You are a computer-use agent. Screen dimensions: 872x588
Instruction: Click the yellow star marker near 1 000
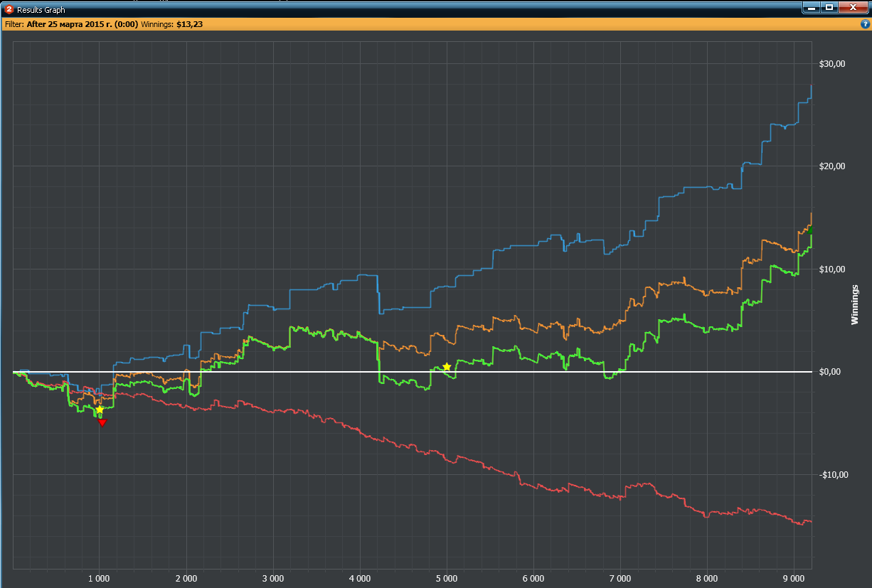pos(100,410)
